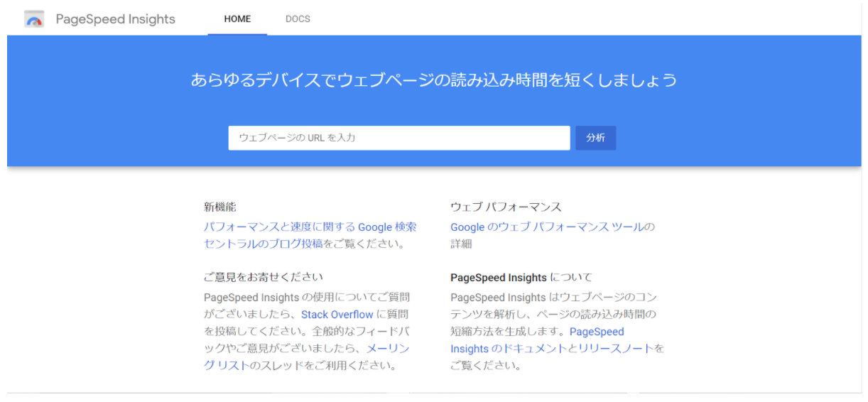The width and height of the screenshot is (868, 402).
Task: Open the DOCS tab
Action: (298, 19)
